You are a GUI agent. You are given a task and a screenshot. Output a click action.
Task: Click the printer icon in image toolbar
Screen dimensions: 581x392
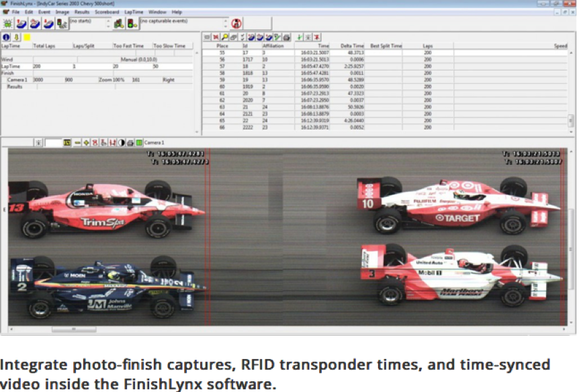tap(130, 142)
